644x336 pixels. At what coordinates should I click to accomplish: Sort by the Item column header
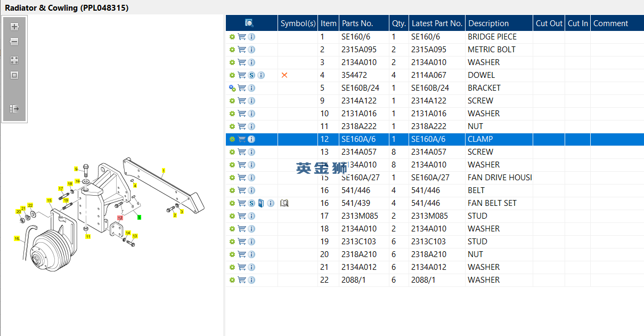(x=329, y=23)
